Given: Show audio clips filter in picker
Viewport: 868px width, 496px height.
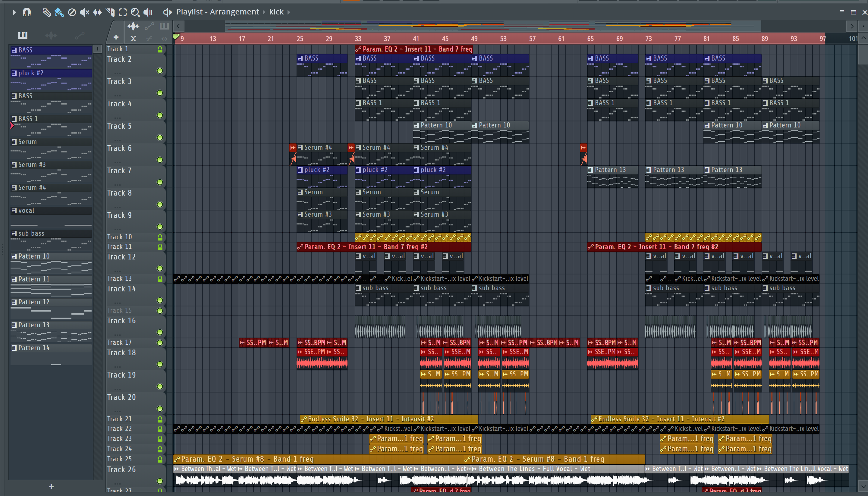Looking at the screenshot, I should pyautogui.click(x=51, y=36).
